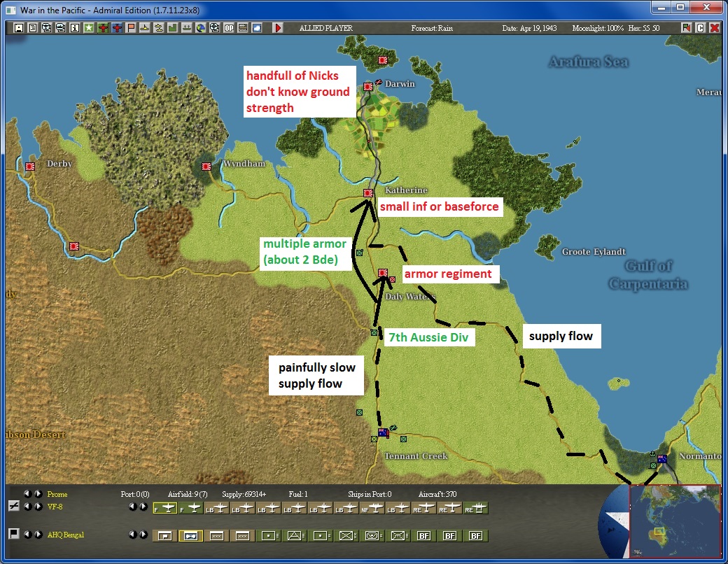Click the AHQ Bengal unit name
This screenshot has height=564, width=728.
point(66,535)
